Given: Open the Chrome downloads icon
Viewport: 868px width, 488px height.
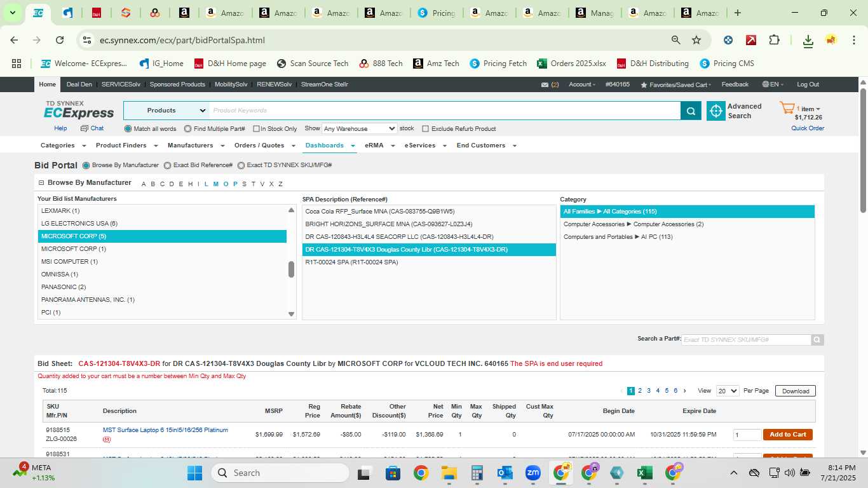Looking at the screenshot, I should click(x=808, y=40).
